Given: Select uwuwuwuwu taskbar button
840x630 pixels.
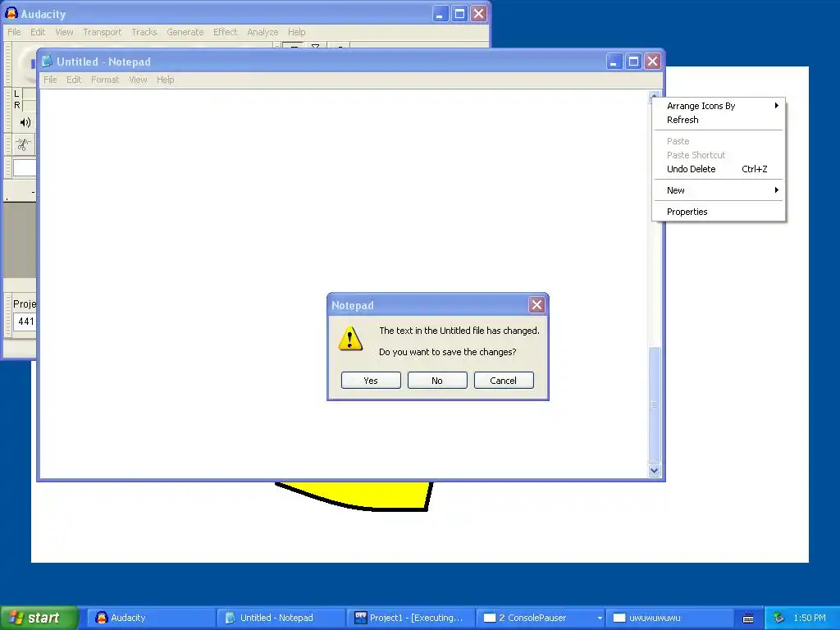Looking at the screenshot, I should (x=669, y=618).
